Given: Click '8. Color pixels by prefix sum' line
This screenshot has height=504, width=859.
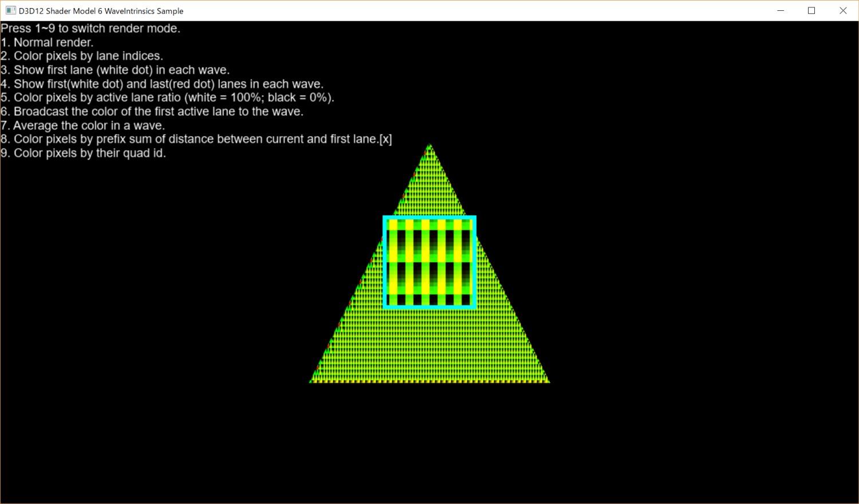Looking at the screenshot, I should point(196,139).
